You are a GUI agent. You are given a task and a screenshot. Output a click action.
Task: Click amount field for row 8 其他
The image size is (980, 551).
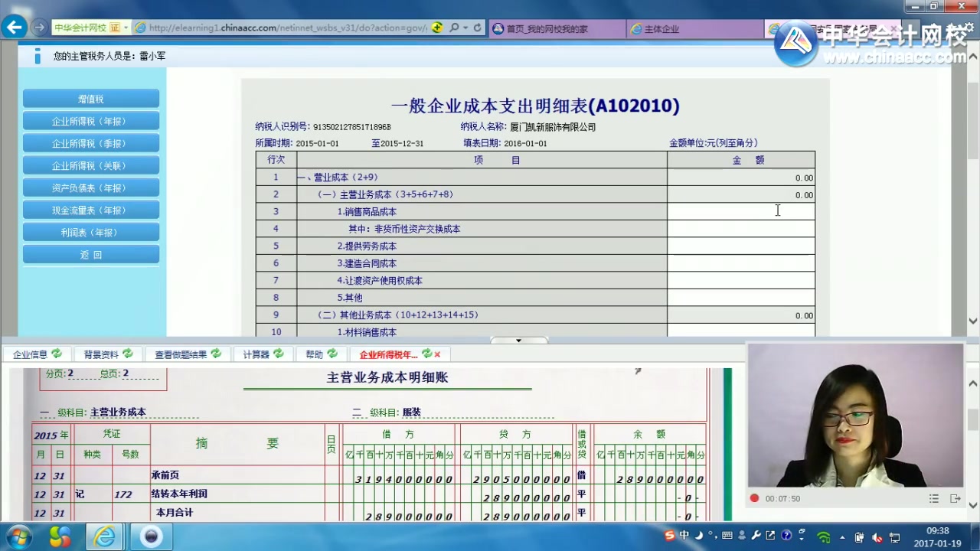click(x=741, y=298)
